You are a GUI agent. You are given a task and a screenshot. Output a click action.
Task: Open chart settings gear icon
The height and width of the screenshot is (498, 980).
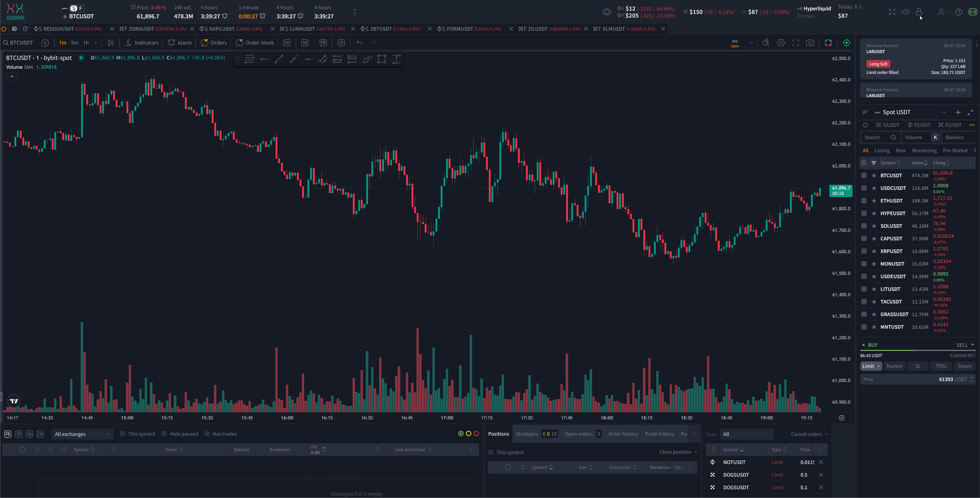pyautogui.click(x=781, y=43)
